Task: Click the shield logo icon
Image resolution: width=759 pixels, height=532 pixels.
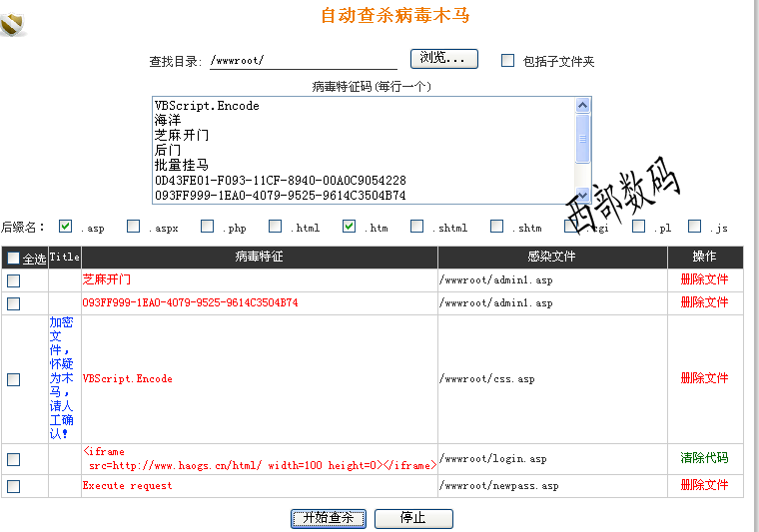Action: pos(14,23)
